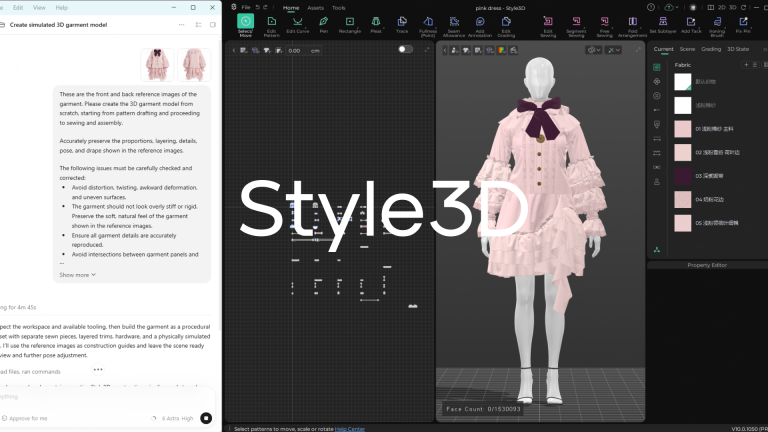
Task: Open the Fold Arrangement tool
Action: click(632, 26)
